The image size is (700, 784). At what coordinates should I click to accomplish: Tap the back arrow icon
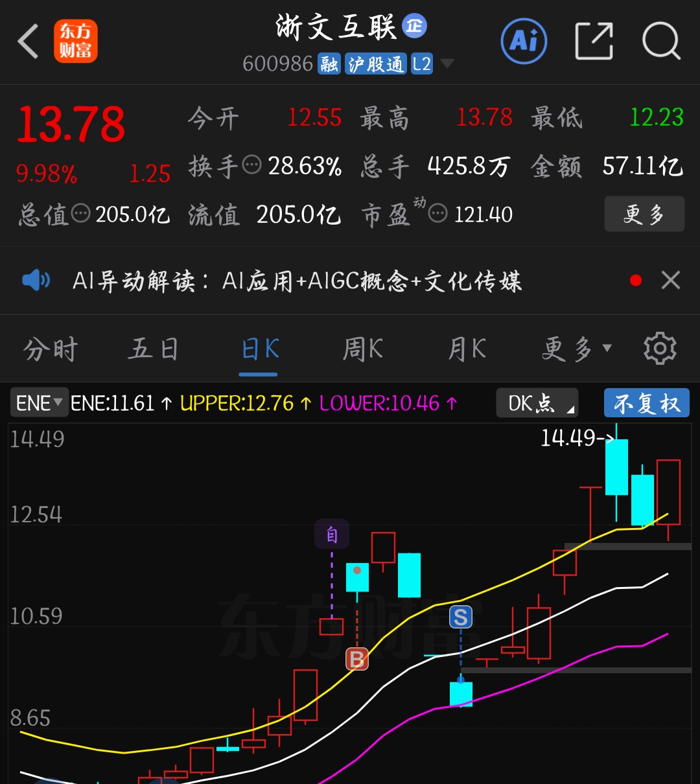pos(29,41)
